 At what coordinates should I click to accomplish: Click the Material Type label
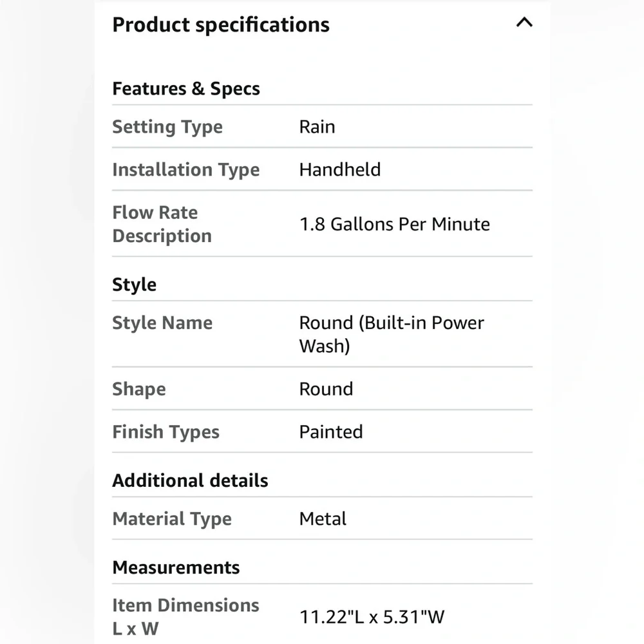[172, 518]
